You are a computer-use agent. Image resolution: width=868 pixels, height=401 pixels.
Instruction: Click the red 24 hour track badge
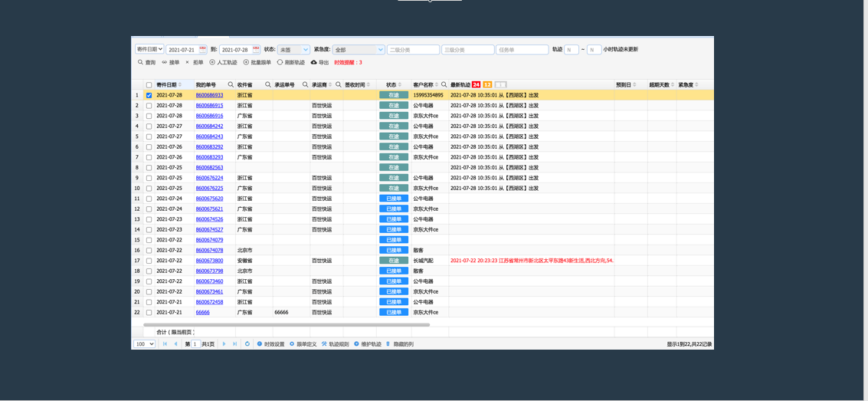[x=476, y=85]
